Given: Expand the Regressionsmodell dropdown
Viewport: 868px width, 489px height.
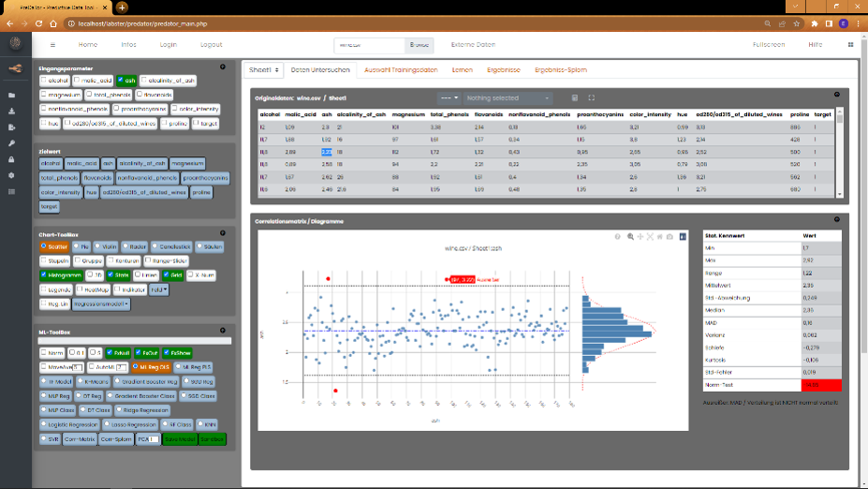Looking at the screenshot, I should tap(100, 304).
